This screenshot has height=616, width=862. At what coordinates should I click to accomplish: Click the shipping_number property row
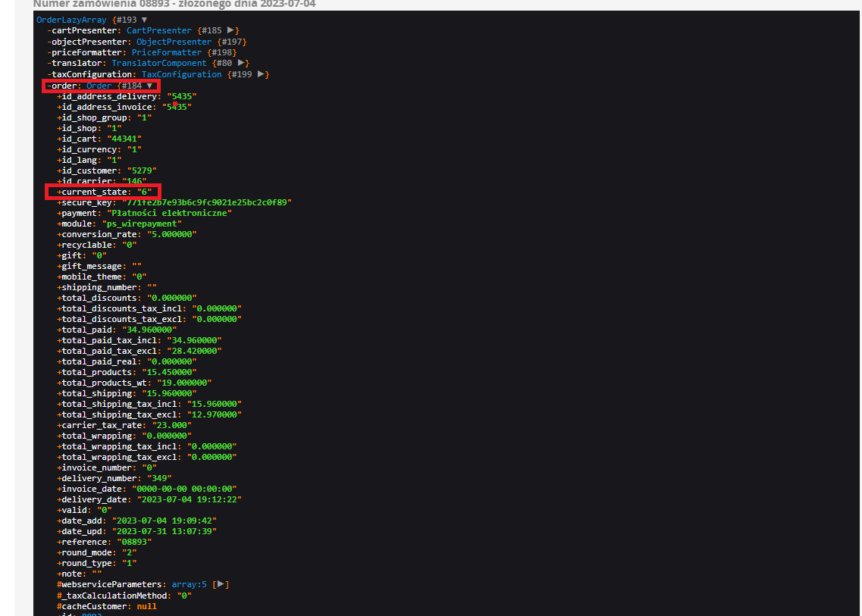(107, 287)
